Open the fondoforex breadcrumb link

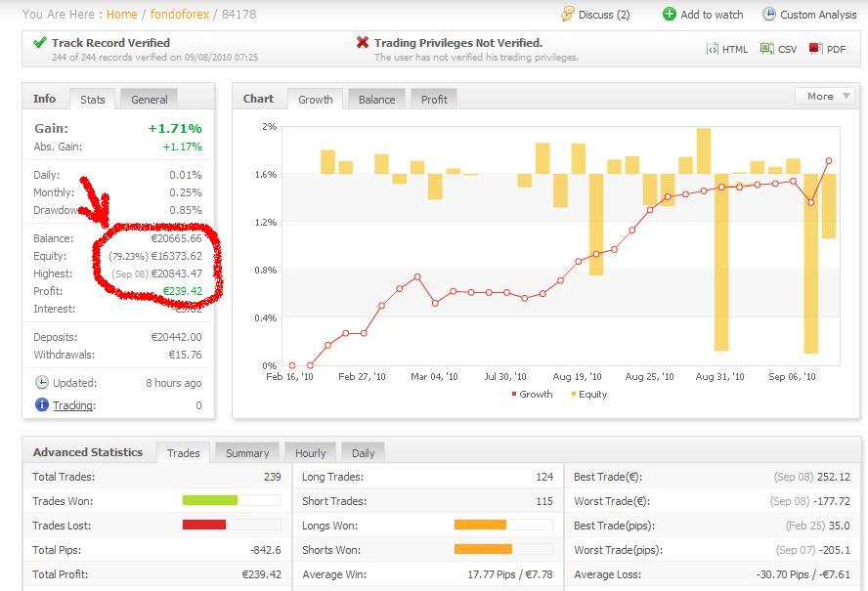pos(181,15)
